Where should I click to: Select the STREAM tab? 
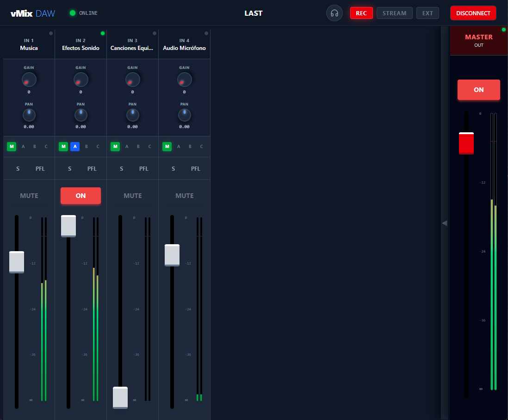394,13
